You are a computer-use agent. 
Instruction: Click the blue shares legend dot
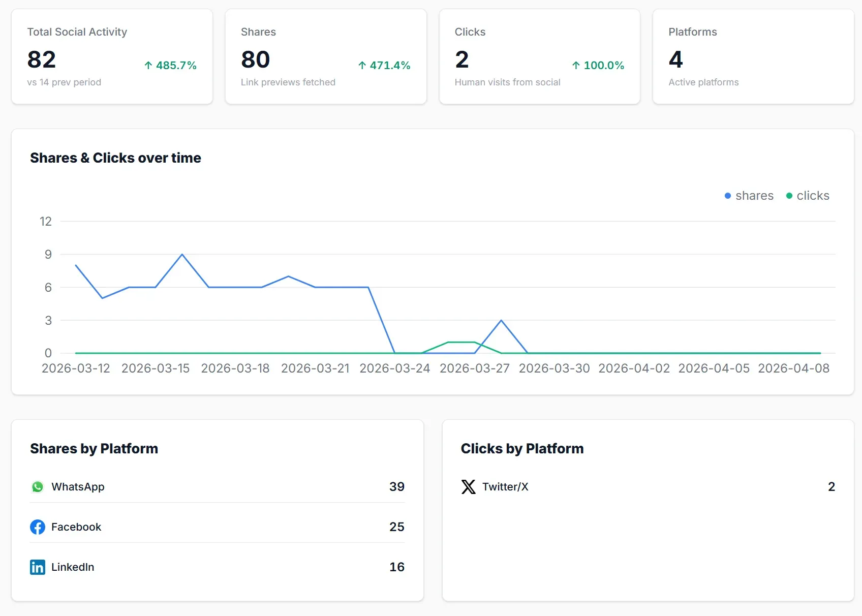(728, 196)
